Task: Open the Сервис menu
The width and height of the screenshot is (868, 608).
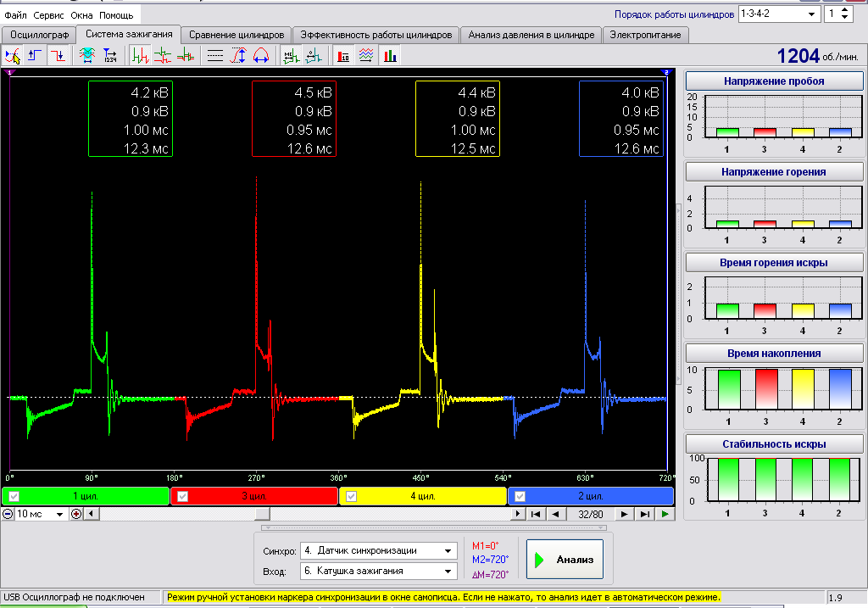Action: point(48,15)
